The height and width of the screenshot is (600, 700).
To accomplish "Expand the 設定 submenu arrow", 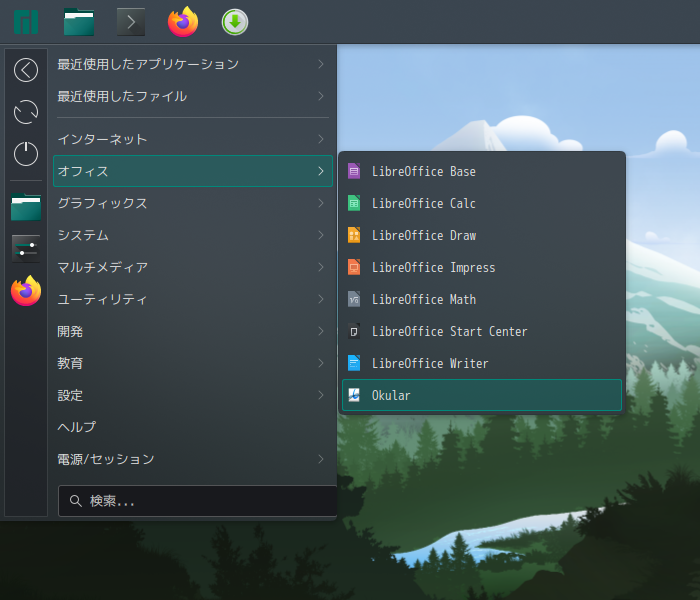I will (x=321, y=395).
